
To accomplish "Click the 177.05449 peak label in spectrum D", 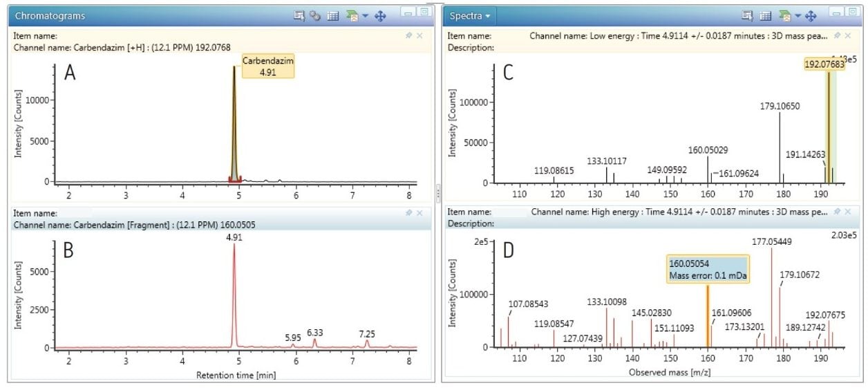I will click(x=772, y=241).
